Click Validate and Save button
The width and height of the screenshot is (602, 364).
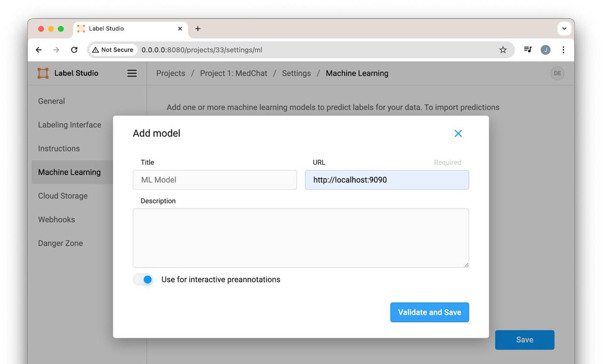tap(429, 312)
